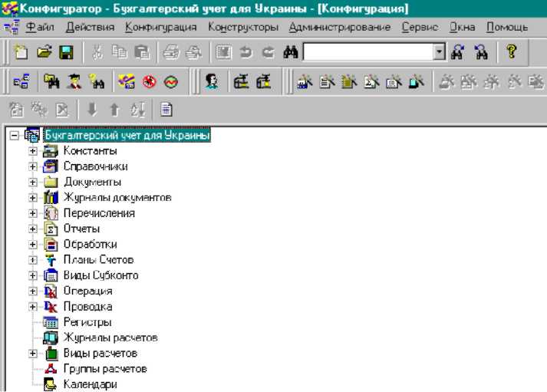547x392 pixels.
Task: Expand the Обработки tree node
Action: [32, 245]
